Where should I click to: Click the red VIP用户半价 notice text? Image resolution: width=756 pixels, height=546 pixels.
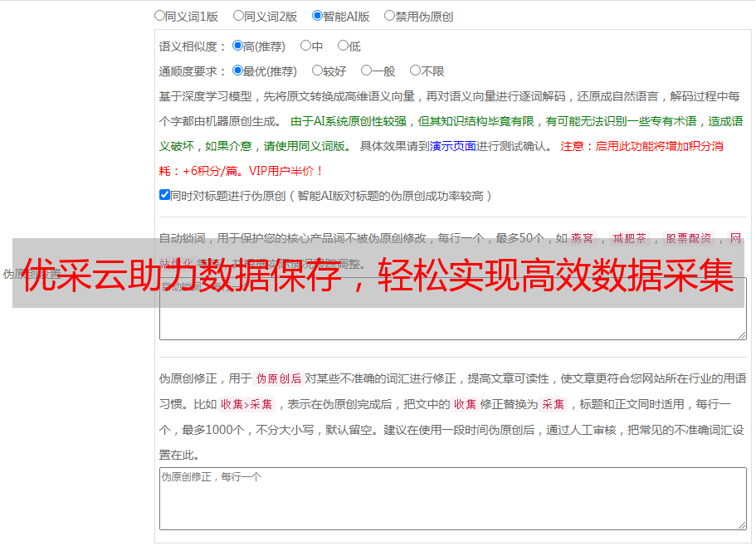click(285, 171)
